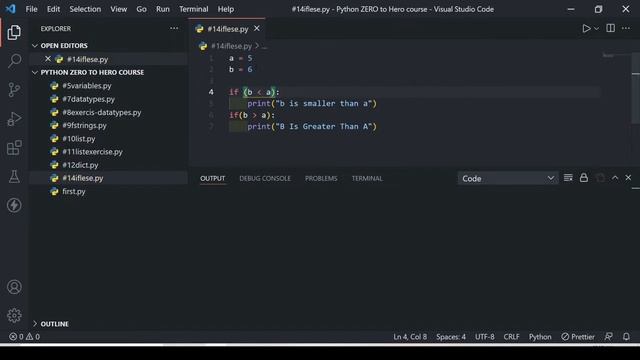This screenshot has height=360, width=640.
Task: Open #8exercis-datatypes.py file
Action: tap(102, 112)
